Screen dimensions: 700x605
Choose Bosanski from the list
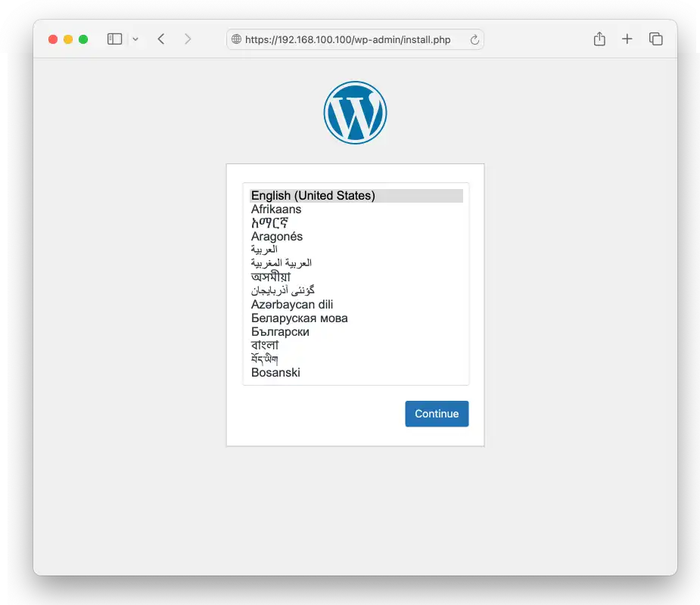[x=356, y=373]
